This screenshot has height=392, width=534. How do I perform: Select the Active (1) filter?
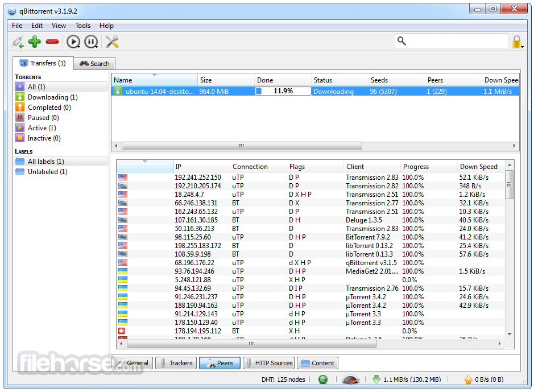coord(61,127)
